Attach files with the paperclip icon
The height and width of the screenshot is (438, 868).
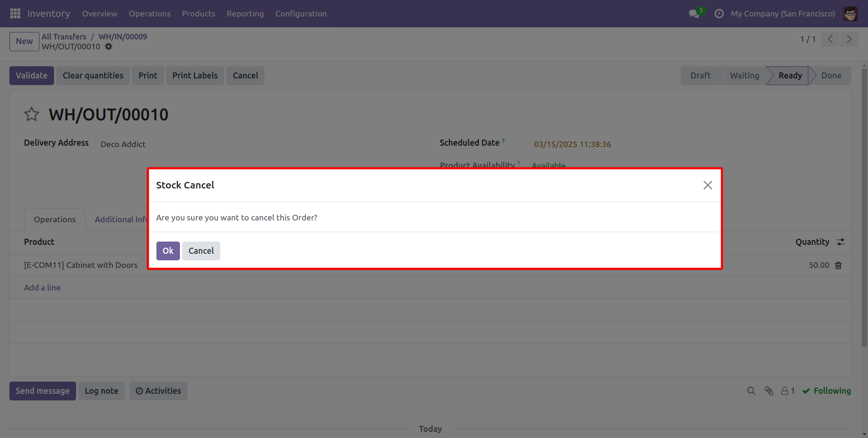click(769, 391)
